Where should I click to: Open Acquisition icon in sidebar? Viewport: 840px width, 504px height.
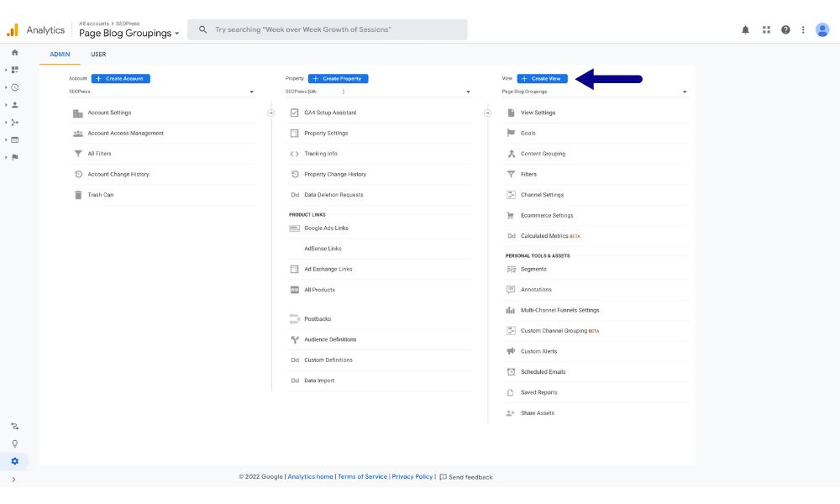(x=15, y=122)
